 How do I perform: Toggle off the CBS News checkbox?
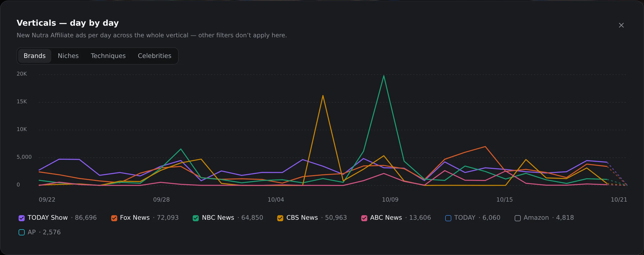pyautogui.click(x=280, y=218)
